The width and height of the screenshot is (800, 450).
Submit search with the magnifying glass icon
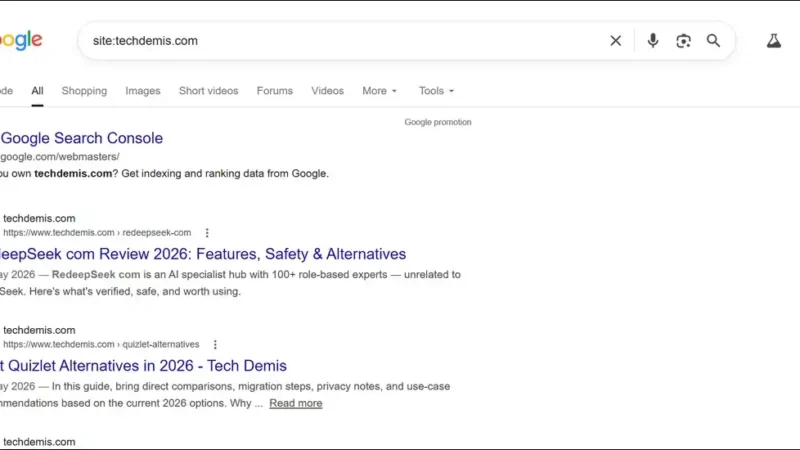(x=713, y=41)
